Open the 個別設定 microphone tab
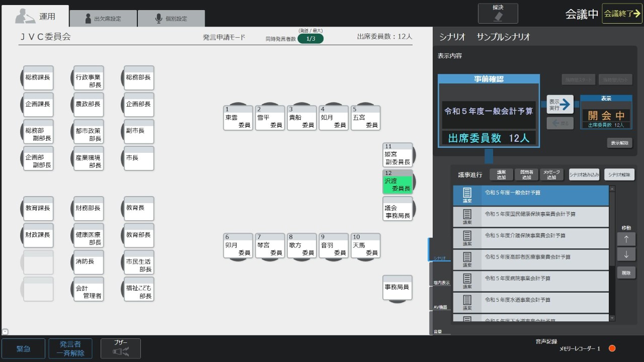 pos(171,19)
